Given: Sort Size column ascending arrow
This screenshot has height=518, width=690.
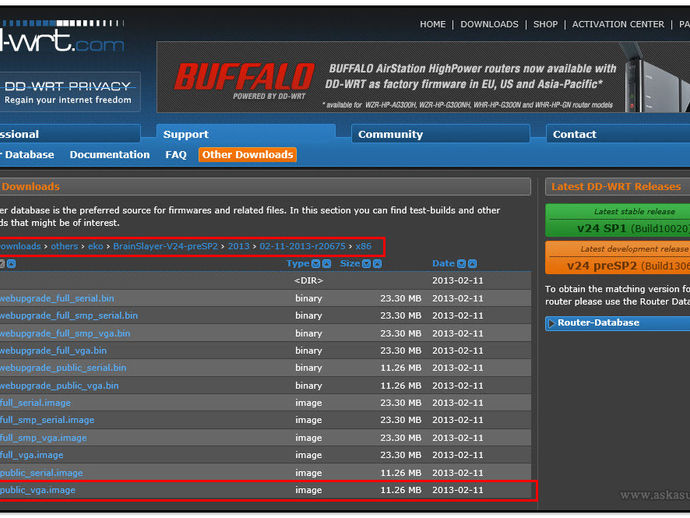Looking at the screenshot, I should coord(377,264).
